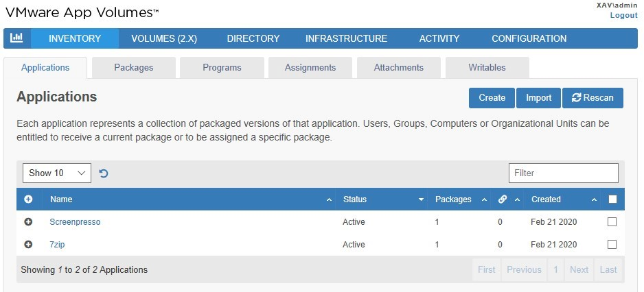Click the VMware App Volumes title
644x292 pixels.
coord(82,13)
